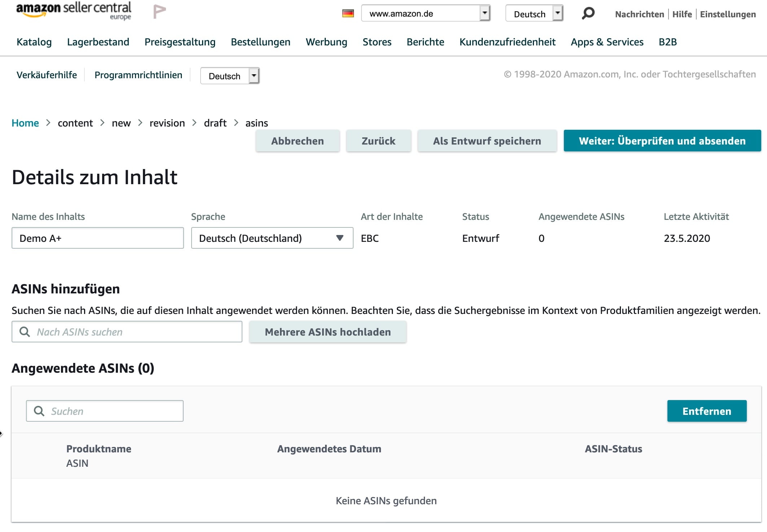This screenshot has width=767, height=532.
Task: Click the Entfernen button
Action: point(707,411)
